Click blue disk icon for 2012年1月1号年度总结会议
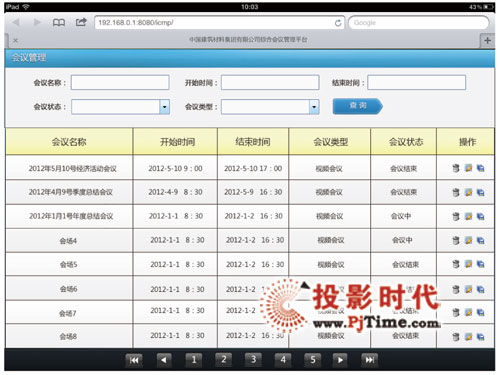Screen dimensions: 500x375 tap(480, 217)
